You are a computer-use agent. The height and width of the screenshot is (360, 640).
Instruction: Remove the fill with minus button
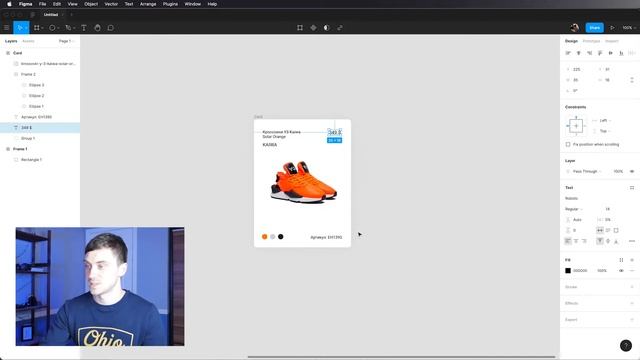click(632, 271)
